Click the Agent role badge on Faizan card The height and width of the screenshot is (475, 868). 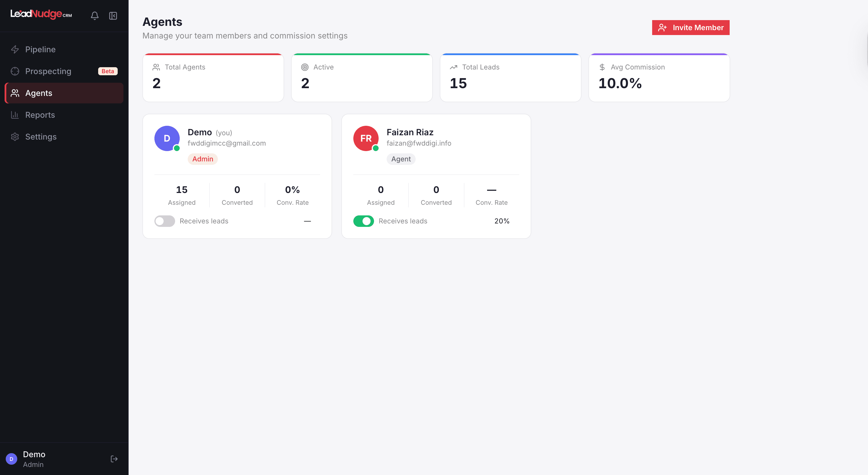pos(401,159)
